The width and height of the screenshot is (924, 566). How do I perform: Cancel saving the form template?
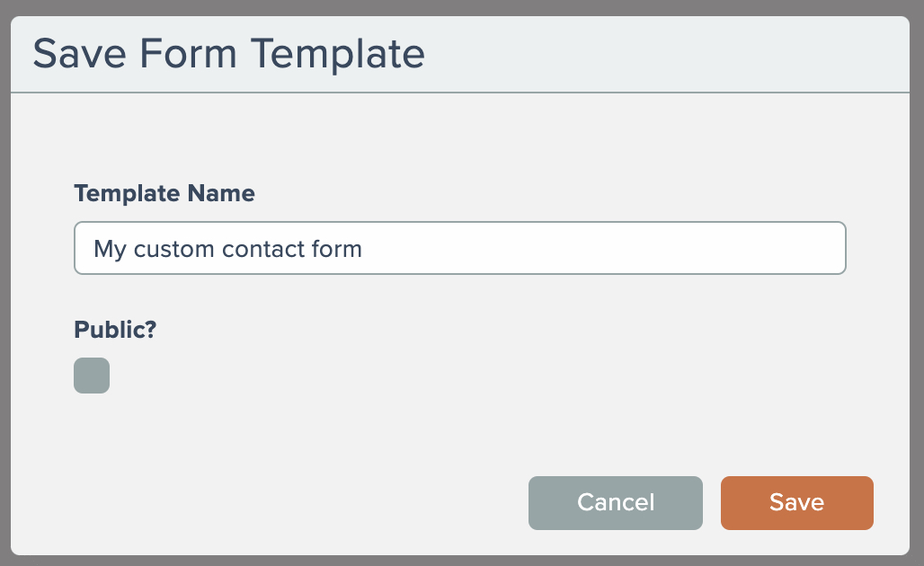tap(615, 502)
